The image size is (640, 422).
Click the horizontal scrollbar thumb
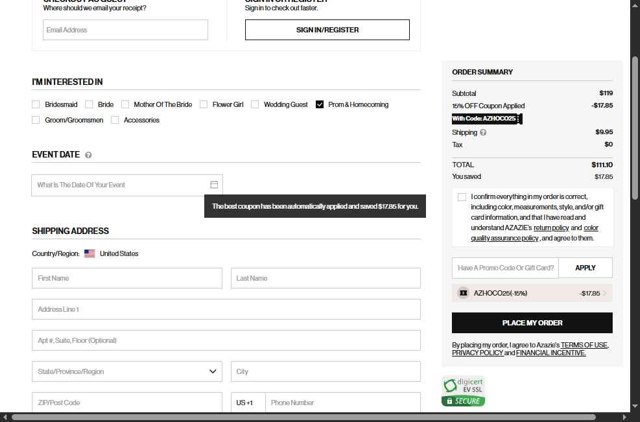coord(304,417)
